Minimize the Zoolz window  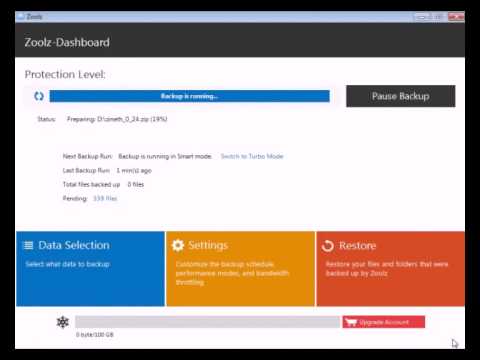(421, 17)
